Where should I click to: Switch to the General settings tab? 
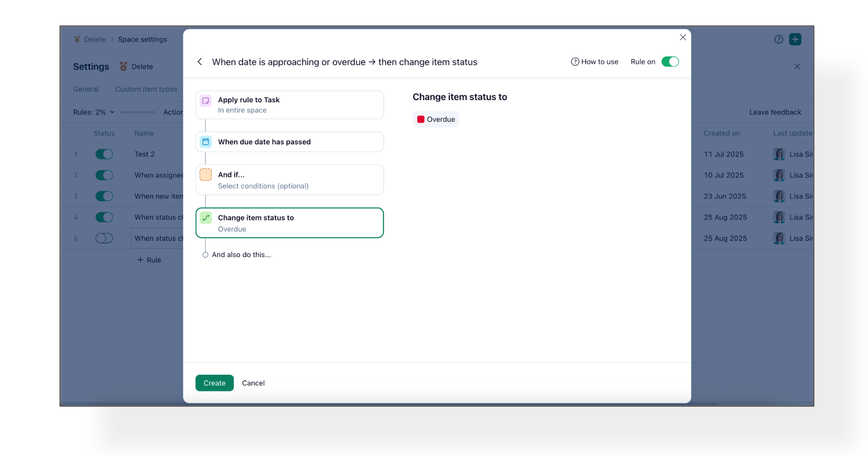pyautogui.click(x=86, y=89)
